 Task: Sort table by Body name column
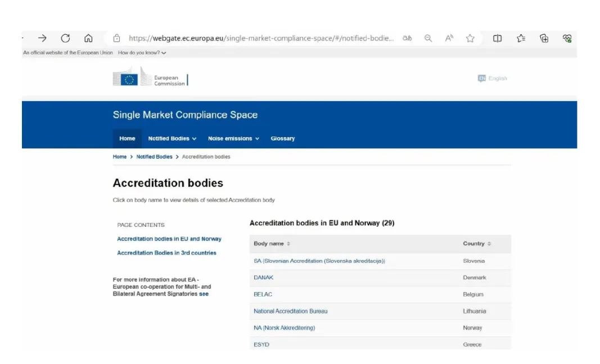pyautogui.click(x=272, y=244)
